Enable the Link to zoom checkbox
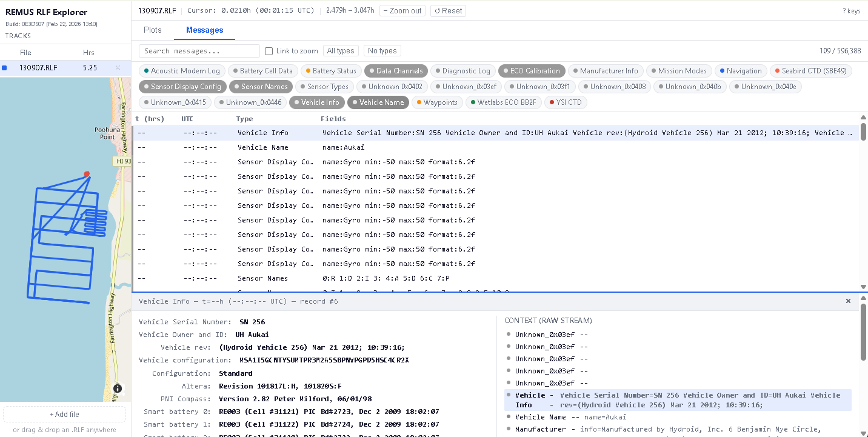Screen dimensions: 868x437 tap(269, 51)
